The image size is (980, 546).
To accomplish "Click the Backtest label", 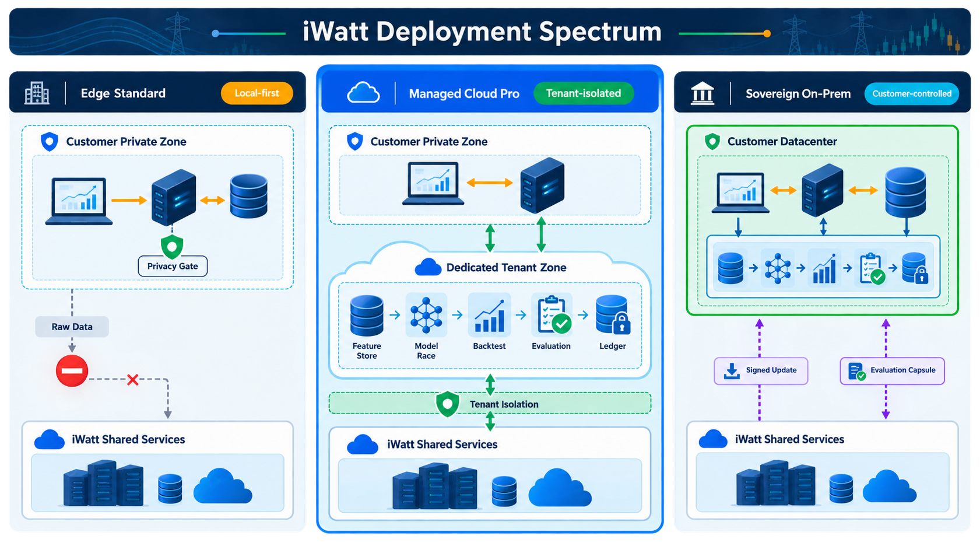I will pos(489,346).
